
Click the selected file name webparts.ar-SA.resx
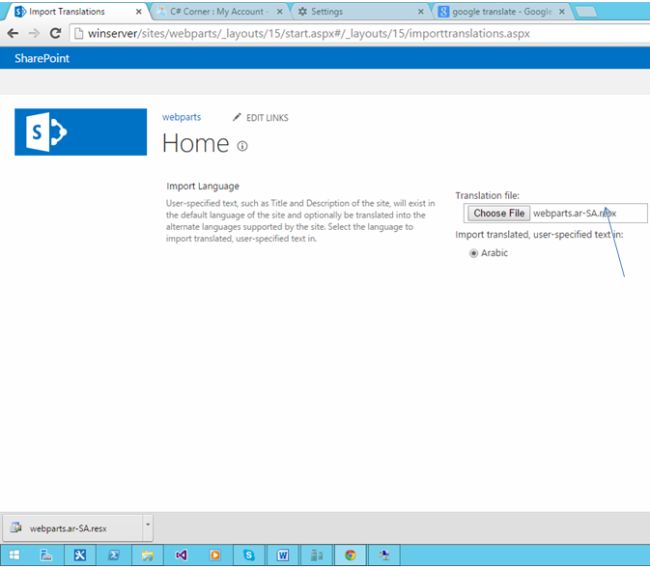575,213
